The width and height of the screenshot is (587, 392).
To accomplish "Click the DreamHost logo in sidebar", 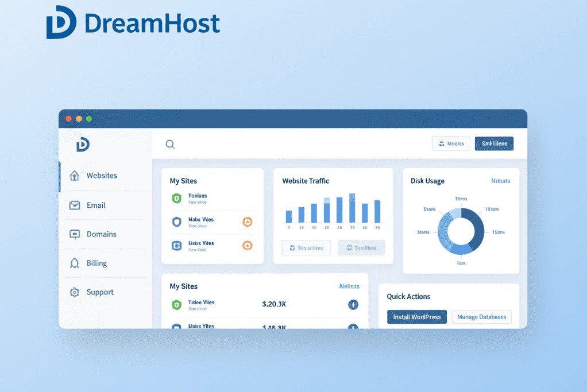I will pyautogui.click(x=83, y=145).
